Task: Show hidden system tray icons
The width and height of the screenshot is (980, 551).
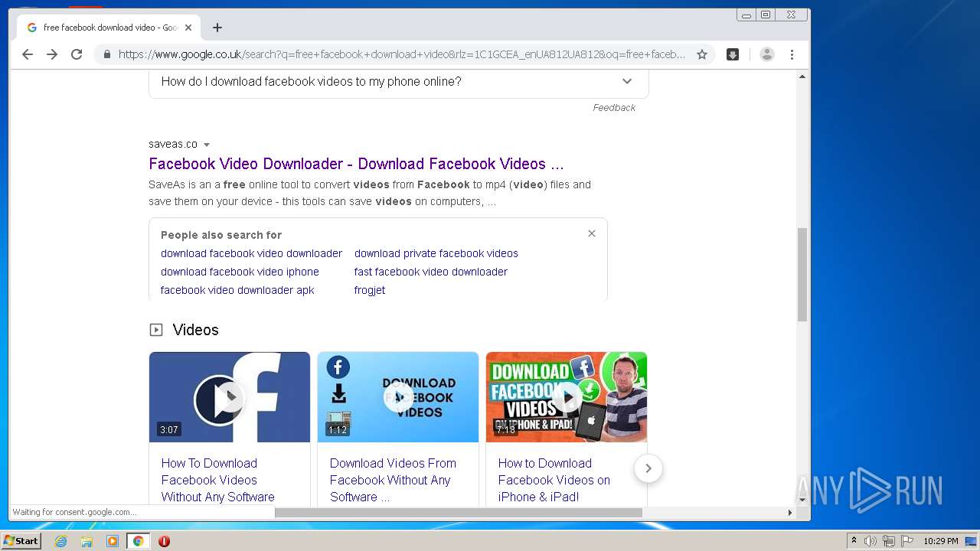Action: (854, 541)
